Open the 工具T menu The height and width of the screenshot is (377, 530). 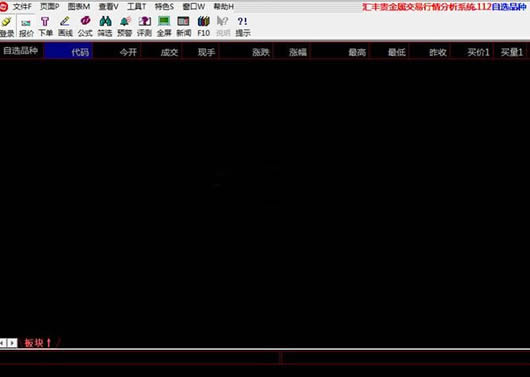[x=137, y=7]
